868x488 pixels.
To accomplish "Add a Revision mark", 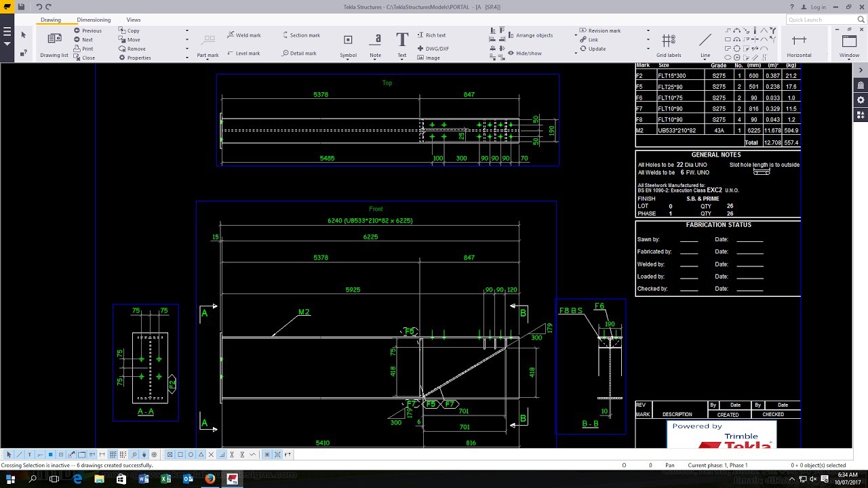I will tap(600, 30).
